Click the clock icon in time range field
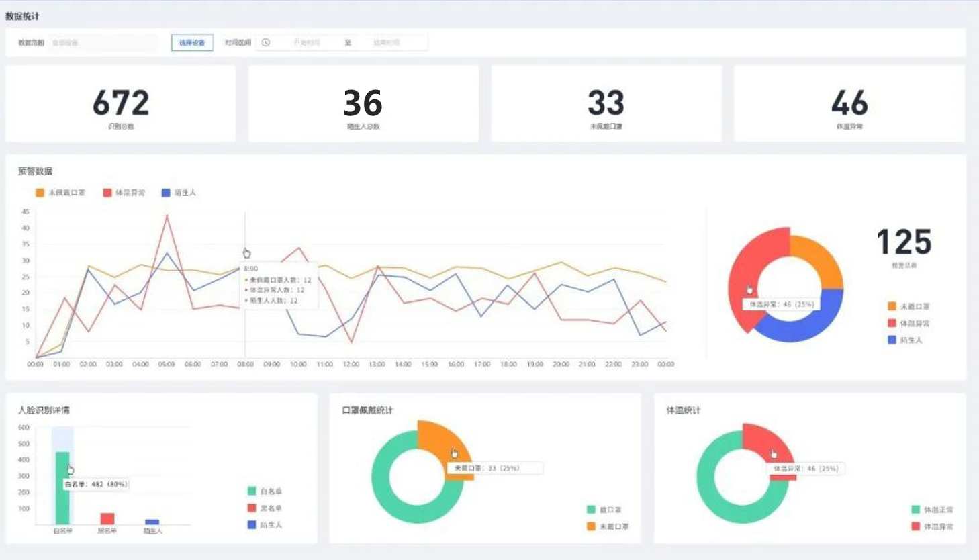979x560 pixels. (266, 43)
